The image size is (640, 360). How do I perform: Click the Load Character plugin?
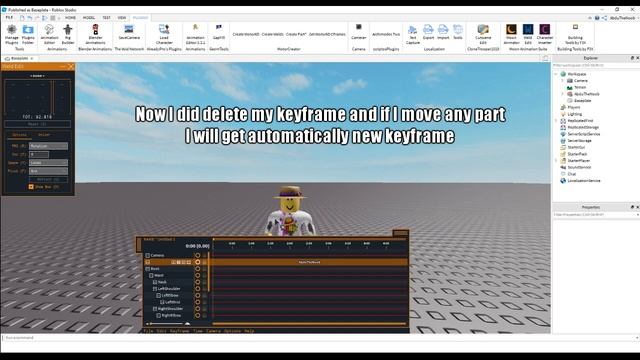pyautogui.click(x=164, y=34)
